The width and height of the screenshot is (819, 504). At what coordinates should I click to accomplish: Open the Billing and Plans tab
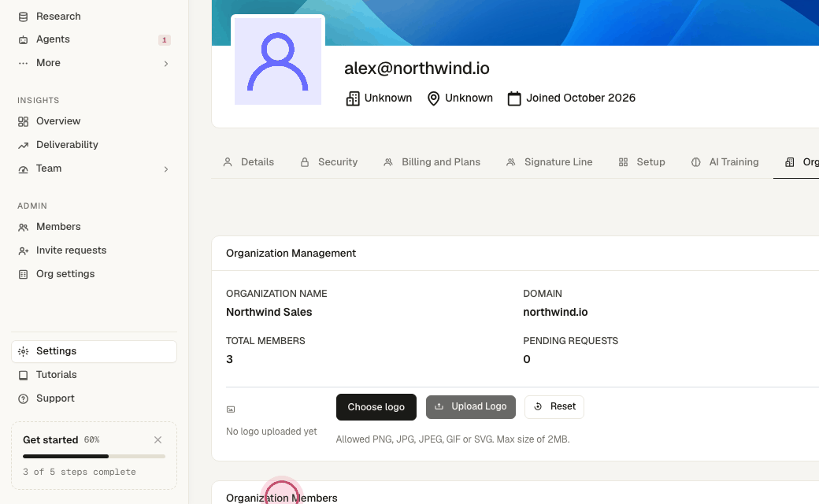point(432,162)
